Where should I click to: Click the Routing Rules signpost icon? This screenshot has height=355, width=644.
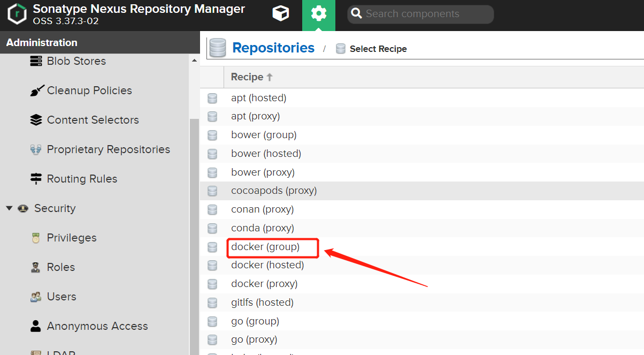pyautogui.click(x=36, y=179)
